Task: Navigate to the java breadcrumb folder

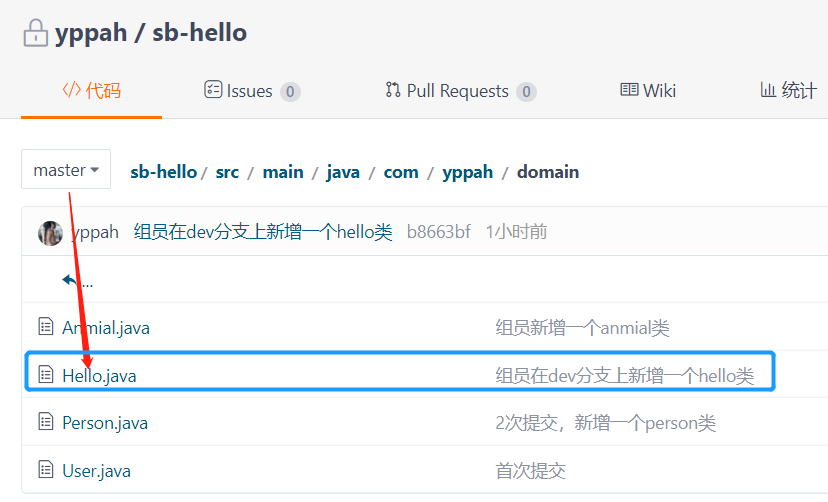Action: click(x=343, y=172)
